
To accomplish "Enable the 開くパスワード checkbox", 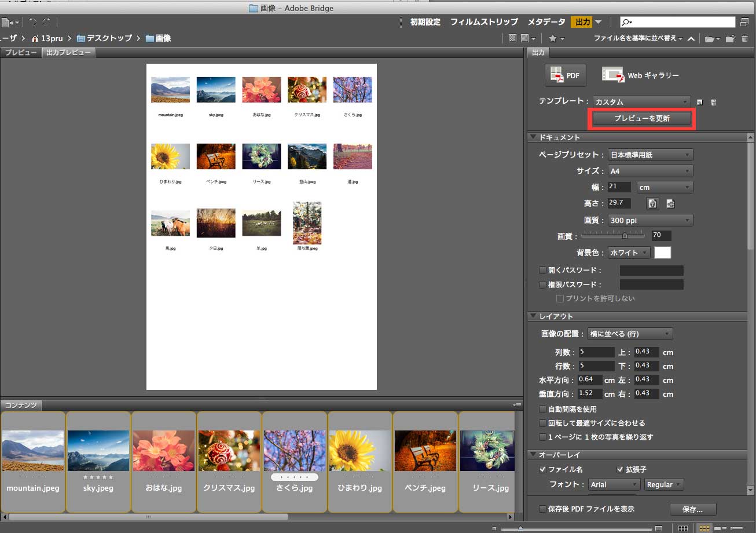I will [542, 270].
